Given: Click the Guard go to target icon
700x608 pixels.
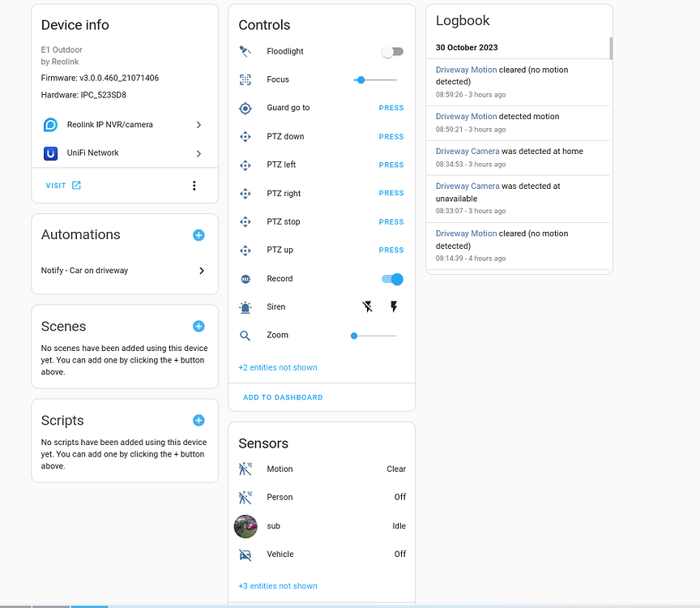Looking at the screenshot, I should [x=245, y=108].
